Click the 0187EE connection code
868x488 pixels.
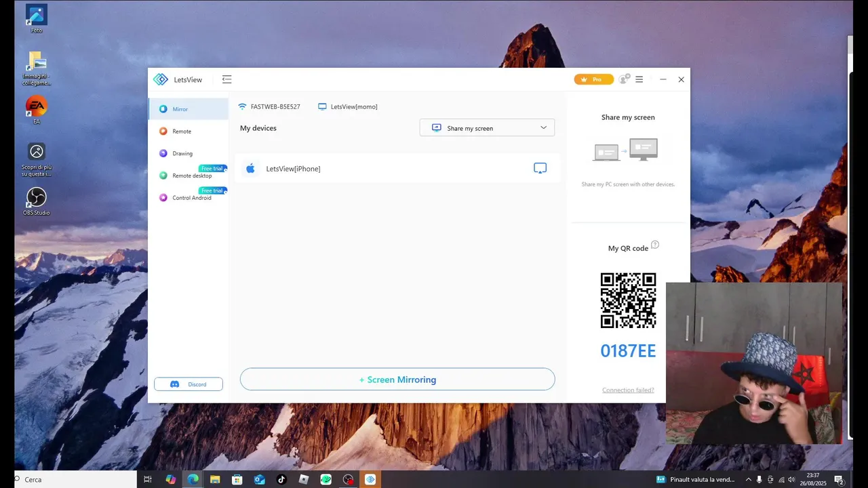pos(628,351)
